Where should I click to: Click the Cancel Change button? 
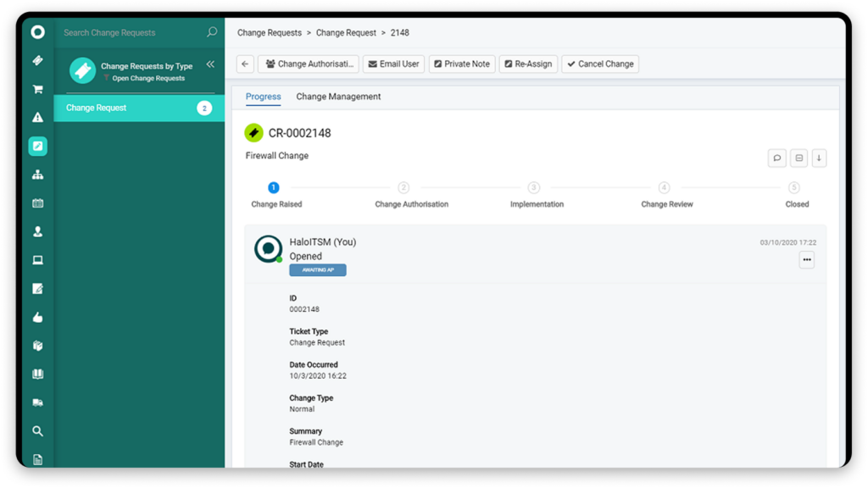[599, 64]
